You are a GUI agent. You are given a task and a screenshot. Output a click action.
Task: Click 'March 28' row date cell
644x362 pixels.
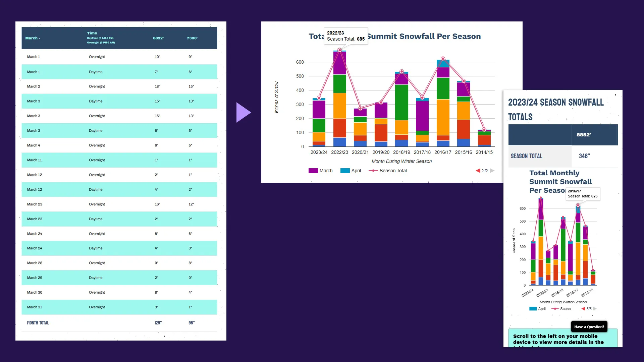click(35, 263)
